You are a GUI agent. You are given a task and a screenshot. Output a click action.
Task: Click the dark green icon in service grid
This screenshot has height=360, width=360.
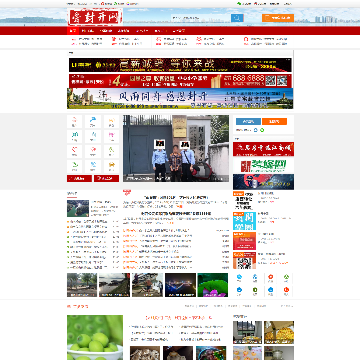pos(255,290)
